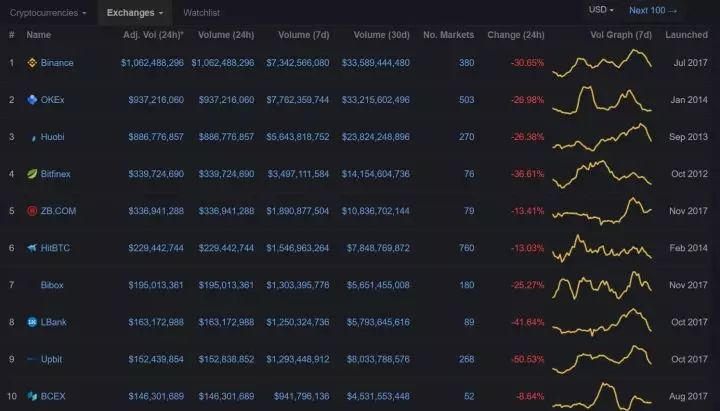Click LBank change value -41.64%

(x=528, y=322)
